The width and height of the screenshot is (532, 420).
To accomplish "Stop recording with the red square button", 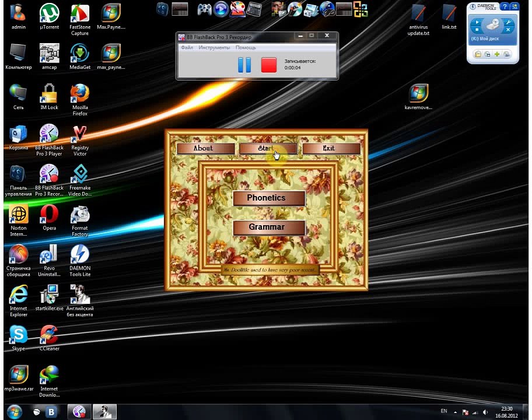I will (269, 65).
